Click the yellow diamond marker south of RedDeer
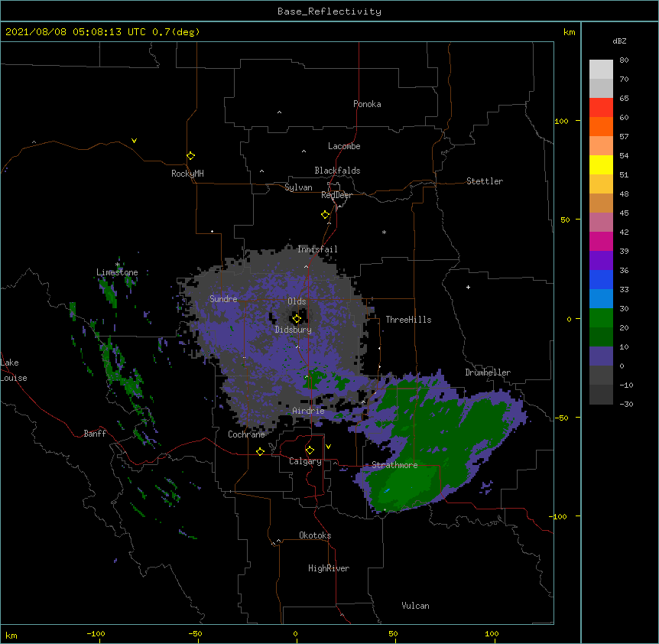This screenshot has width=659, height=644. (x=326, y=215)
